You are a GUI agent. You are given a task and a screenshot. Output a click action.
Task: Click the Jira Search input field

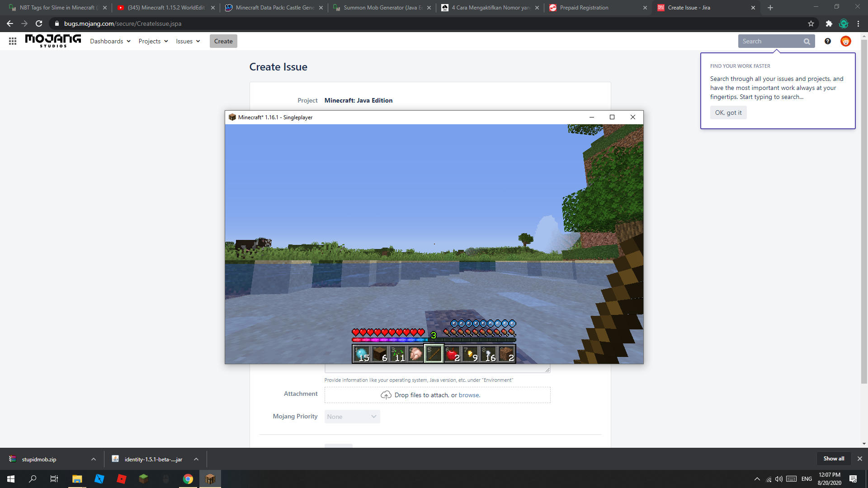771,41
